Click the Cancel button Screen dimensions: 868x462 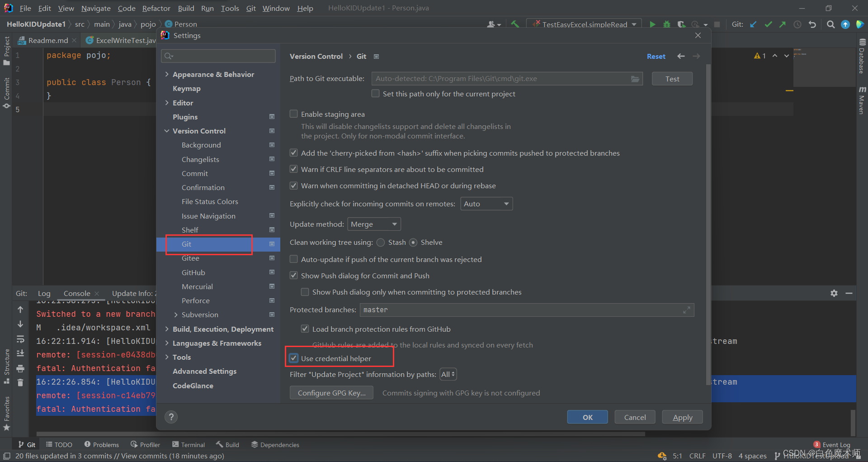coord(635,417)
